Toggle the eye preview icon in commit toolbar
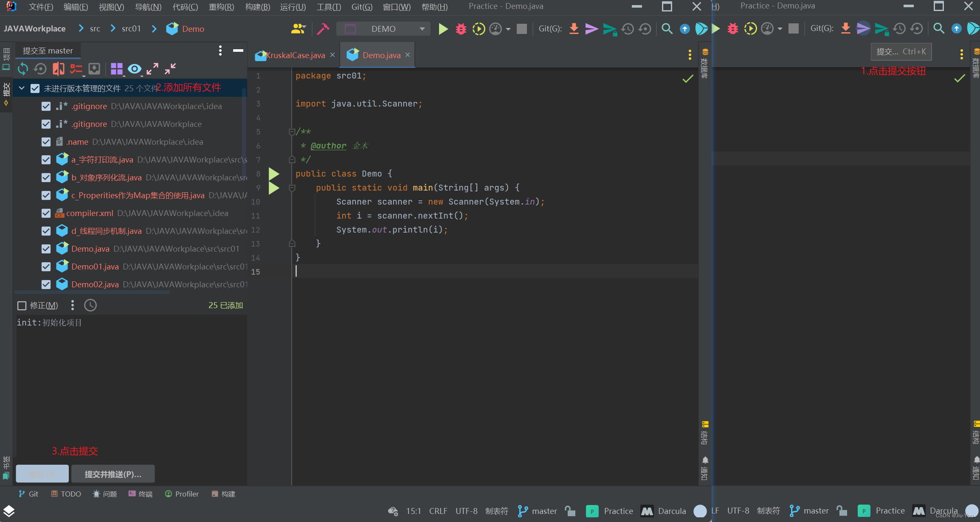Viewport: 980px width, 522px height. click(x=135, y=69)
